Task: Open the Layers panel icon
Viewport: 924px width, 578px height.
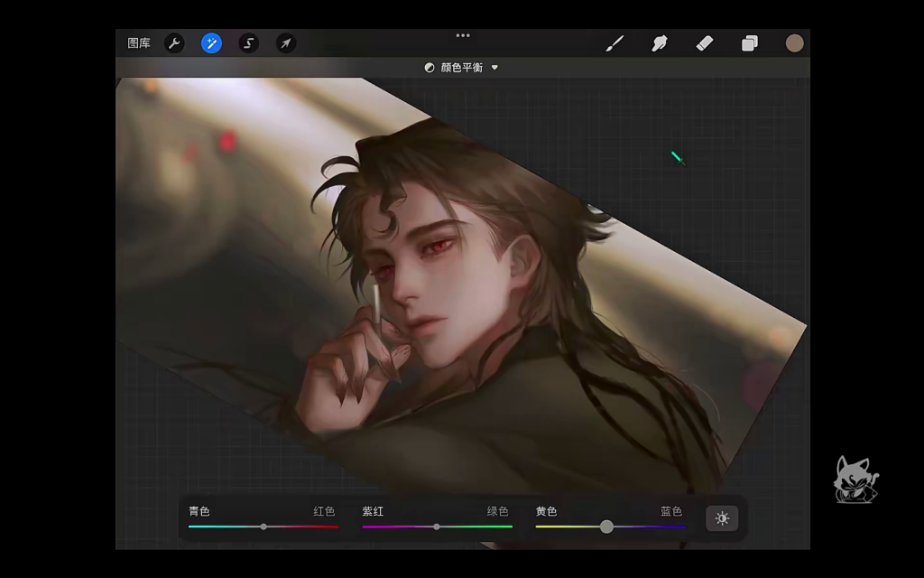Action: tap(749, 43)
